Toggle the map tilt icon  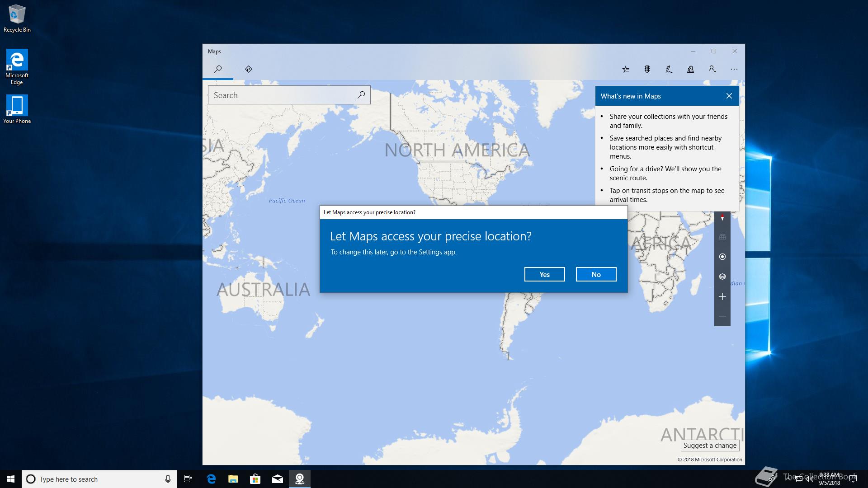tap(722, 237)
